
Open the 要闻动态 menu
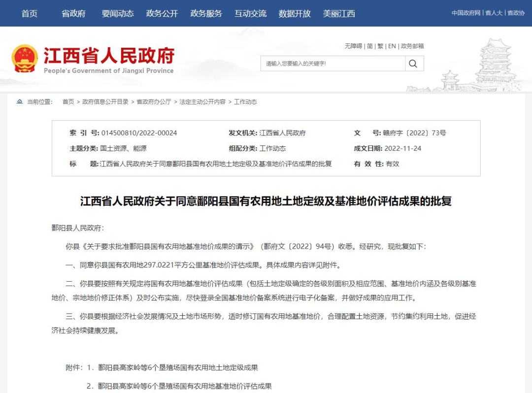click(x=117, y=14)
